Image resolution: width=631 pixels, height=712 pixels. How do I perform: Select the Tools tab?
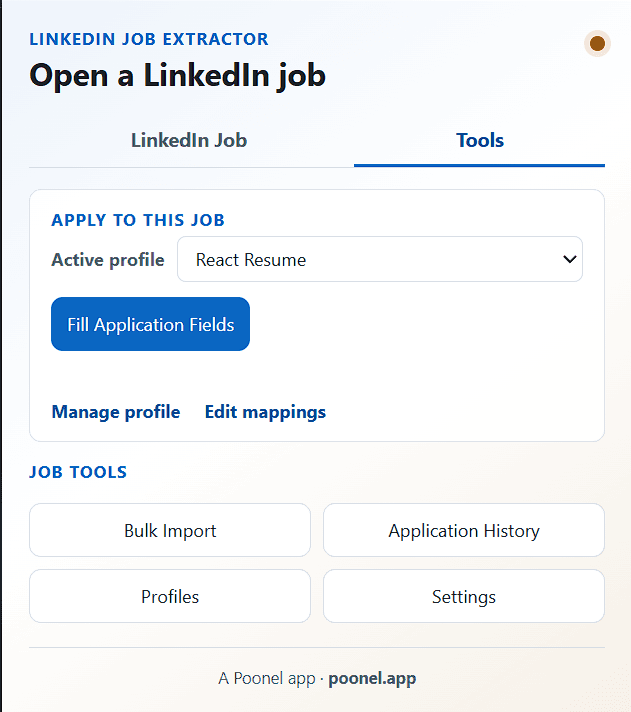click(x=479, y=140)
